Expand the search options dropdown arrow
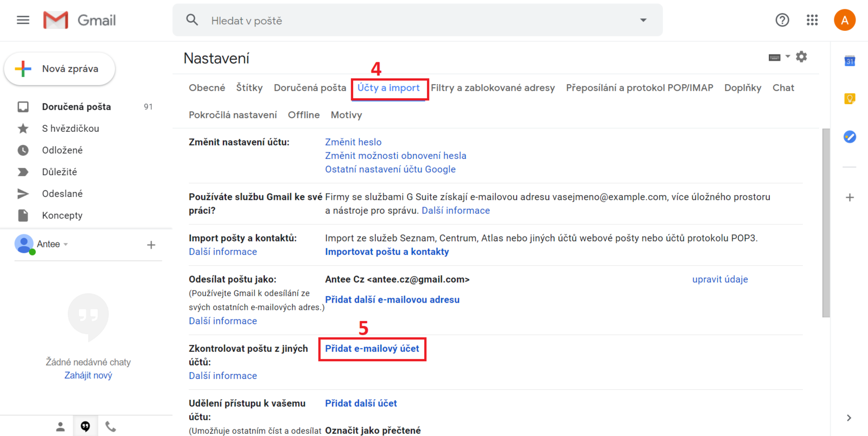868x436 pixels. tap(643, 20)
